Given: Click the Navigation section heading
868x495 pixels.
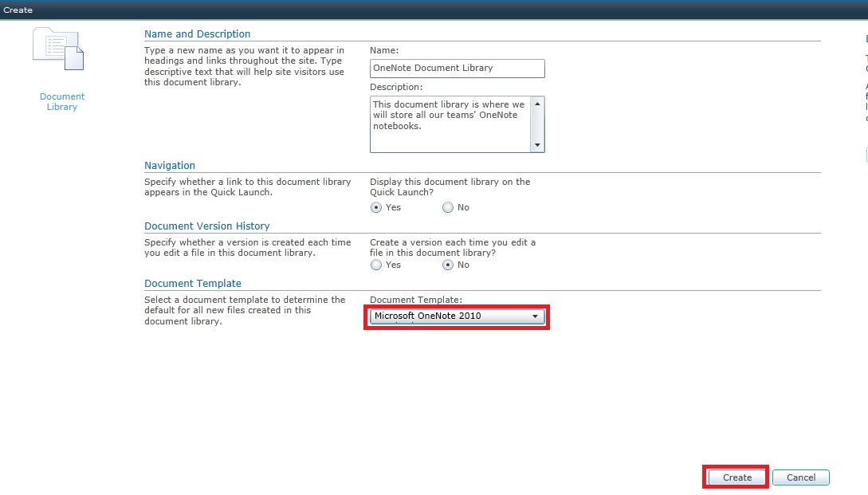Looking at the screenshot, I should (170, 165).
